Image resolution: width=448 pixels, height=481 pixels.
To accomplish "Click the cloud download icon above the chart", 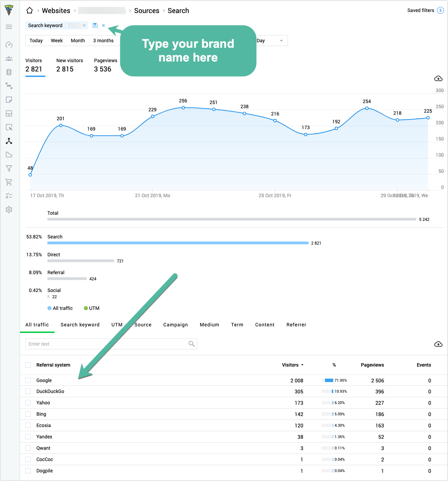I will [x=438, y=79].
